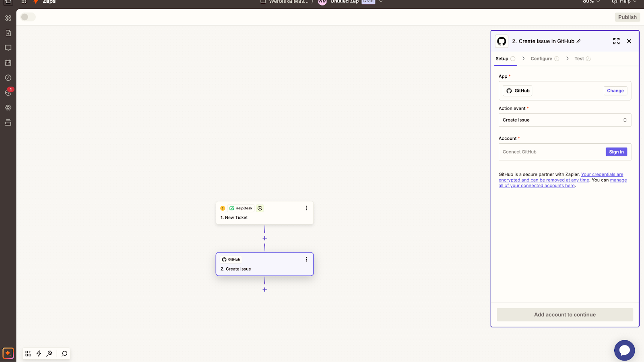Select the New Ticket trigger step
644x362 pixels.
coord(264,213)
